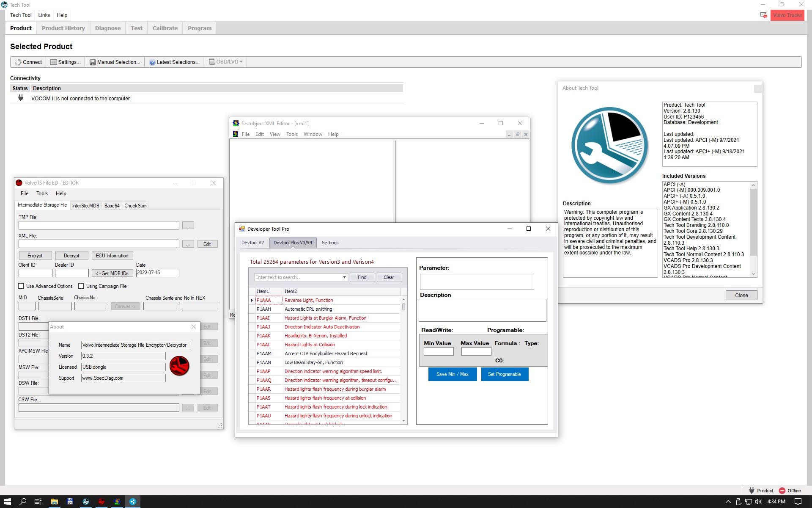Click the Included Versions scrollbar thumb
The width and height of the screenshot is (812, 508).
(753, 222)
